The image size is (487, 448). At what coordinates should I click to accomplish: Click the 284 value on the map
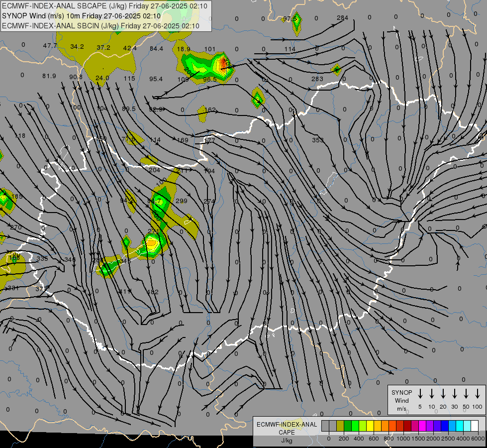pyautogui.click(x=342, y=18)
